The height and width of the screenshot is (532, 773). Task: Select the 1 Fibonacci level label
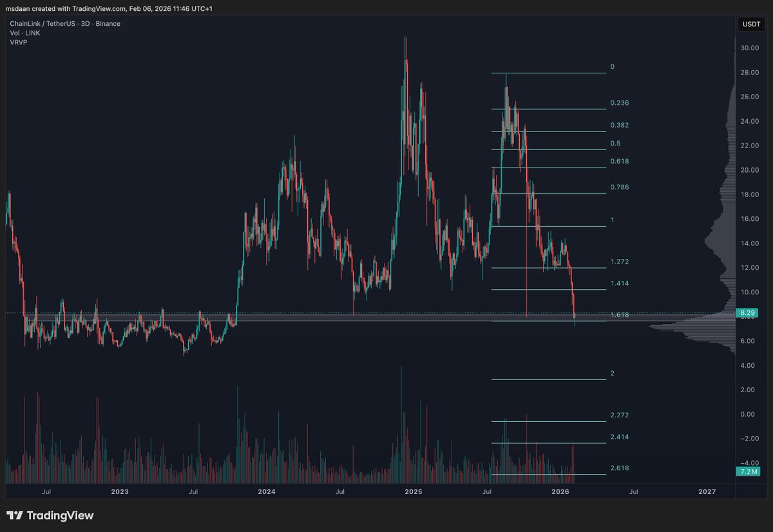tap(612, 220)
